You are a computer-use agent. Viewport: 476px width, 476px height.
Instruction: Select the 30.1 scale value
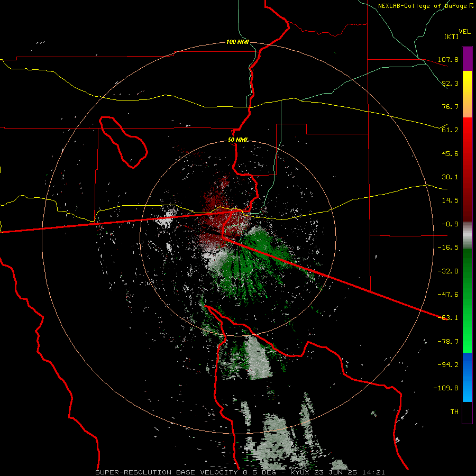450,177
